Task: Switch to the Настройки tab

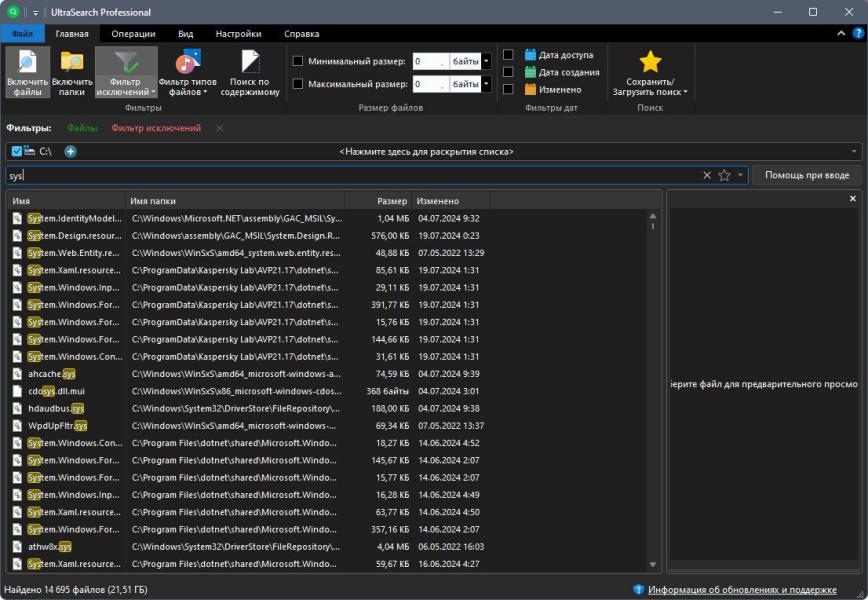Action: [x=239, y=33]
